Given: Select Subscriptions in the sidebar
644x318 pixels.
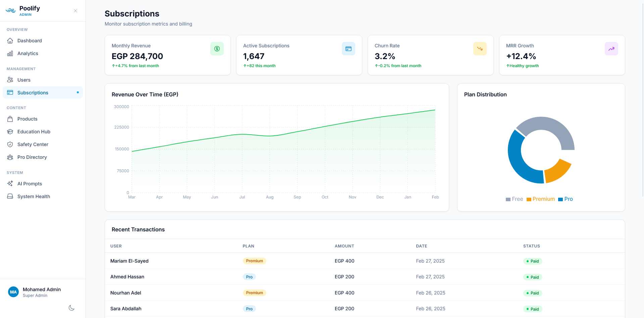Looking at the screenshot, I should [43, 93].
